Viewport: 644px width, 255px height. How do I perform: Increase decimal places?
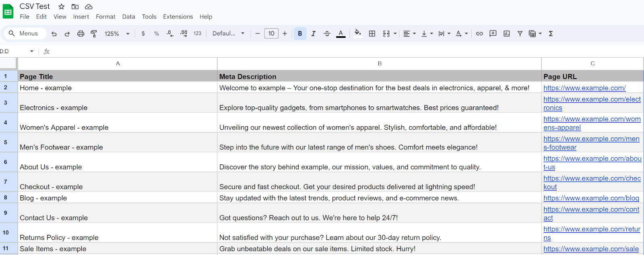coord(184,34)
